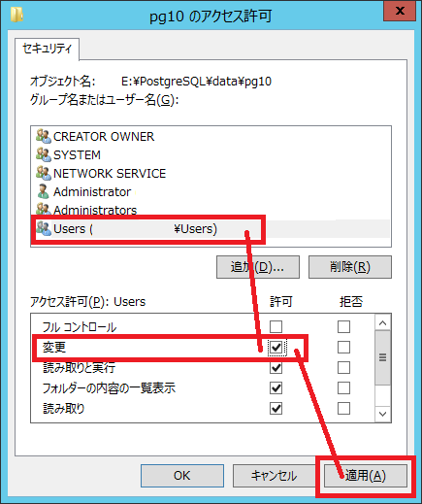422x504 pixels.
Task: Click permissions list scroll up arrow
Action: (383, 322)
